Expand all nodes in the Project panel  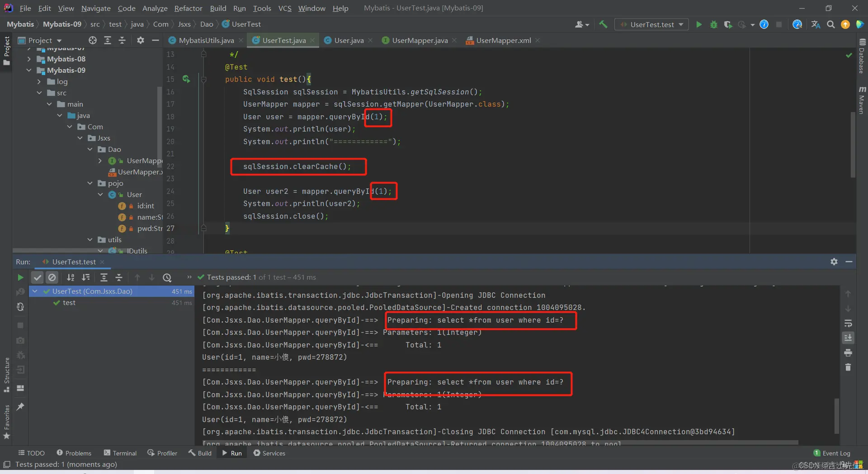[x=108, y=40]
